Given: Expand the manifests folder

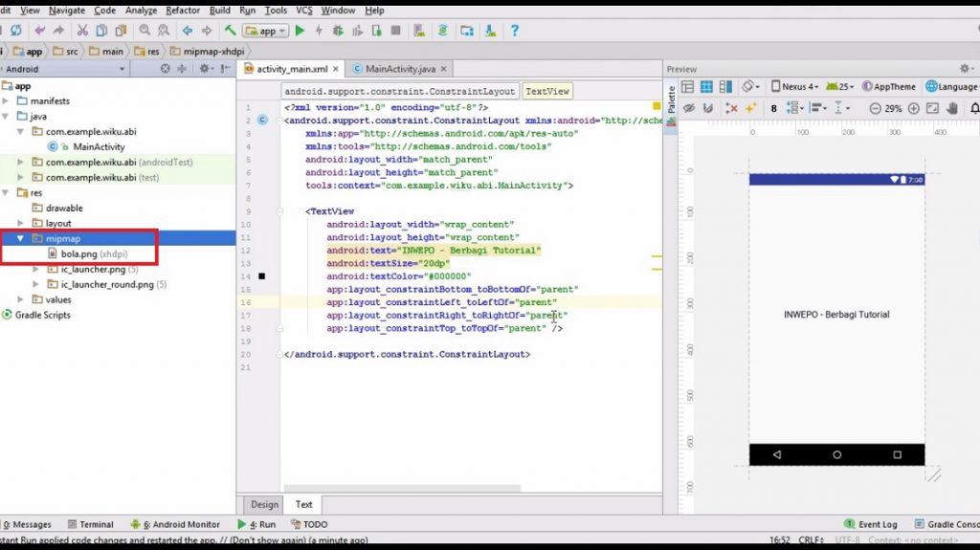Looking at the screenshot, I should pos(8,100).
